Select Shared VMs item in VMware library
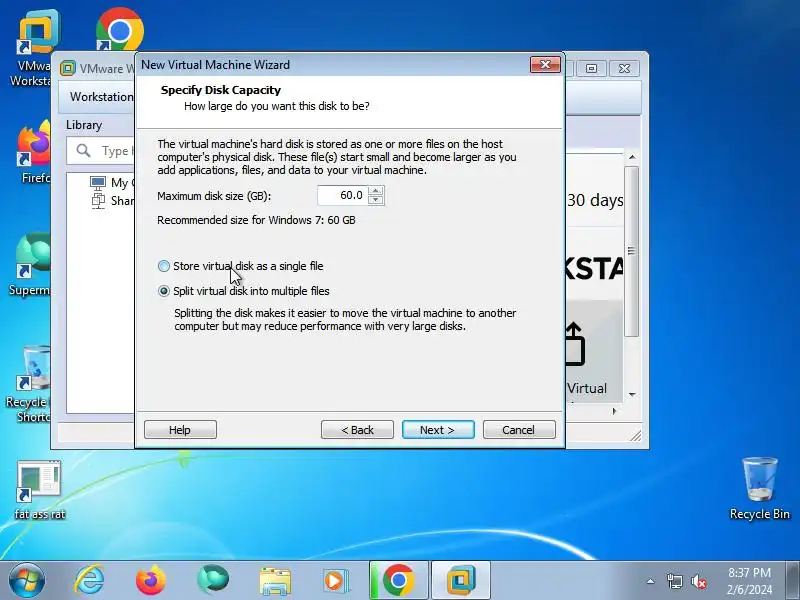 112,201
